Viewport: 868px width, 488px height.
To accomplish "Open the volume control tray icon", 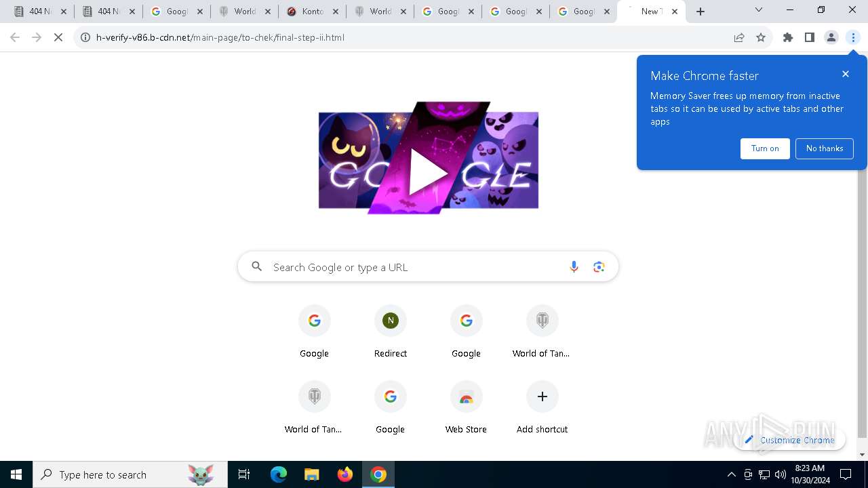I will [x=780, y=474].
